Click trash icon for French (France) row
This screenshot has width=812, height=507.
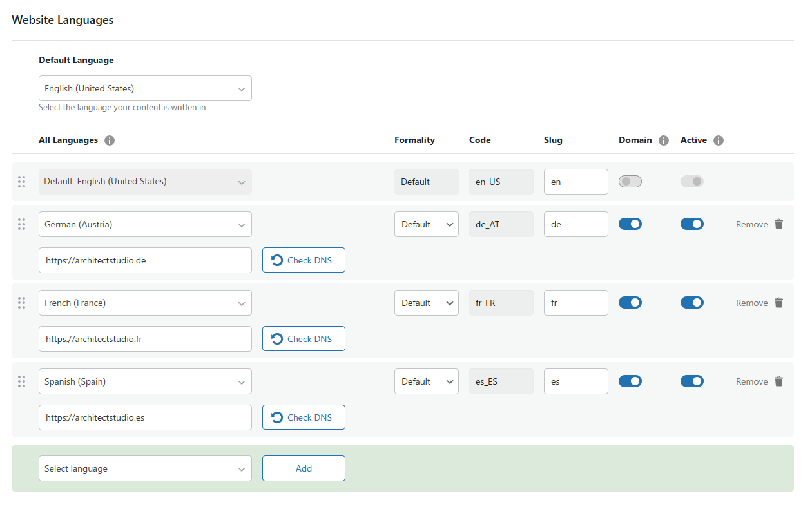(778, 303)
